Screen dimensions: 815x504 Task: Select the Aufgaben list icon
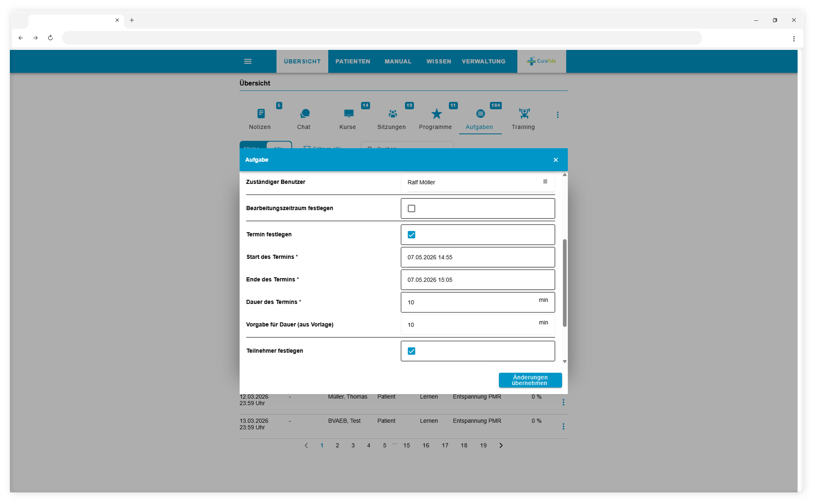480,114
